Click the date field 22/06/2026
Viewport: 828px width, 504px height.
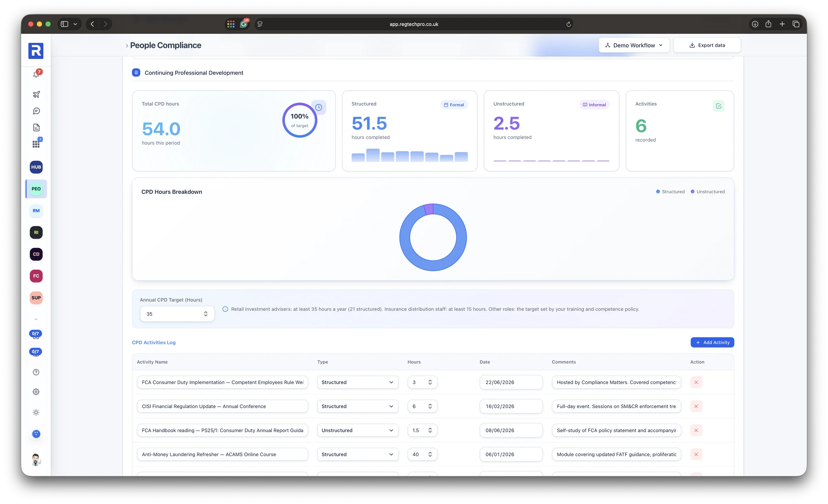pos(511,382)
